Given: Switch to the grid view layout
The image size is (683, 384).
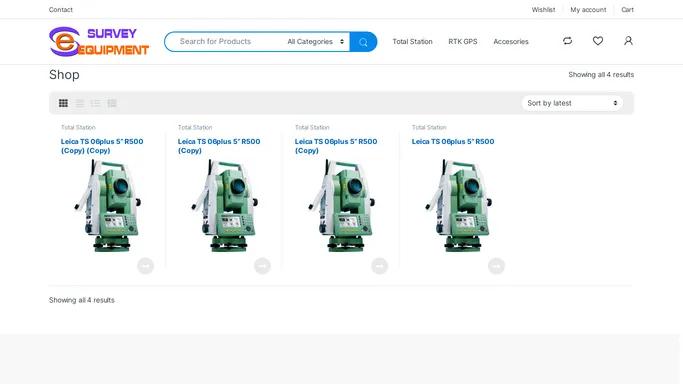Looking at the screenshot, I should pos(63,103).
